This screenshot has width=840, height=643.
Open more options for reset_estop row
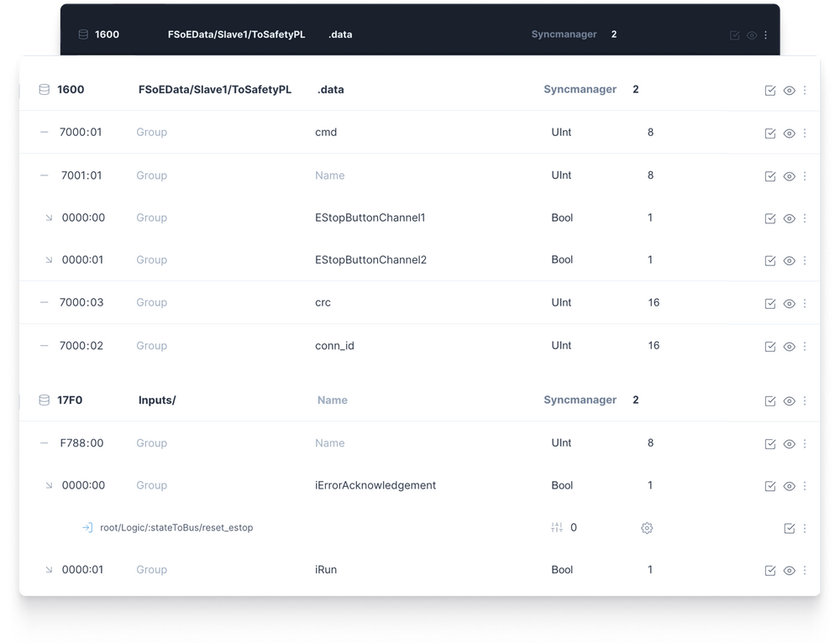pyautogui.click(x=805, y=529)
